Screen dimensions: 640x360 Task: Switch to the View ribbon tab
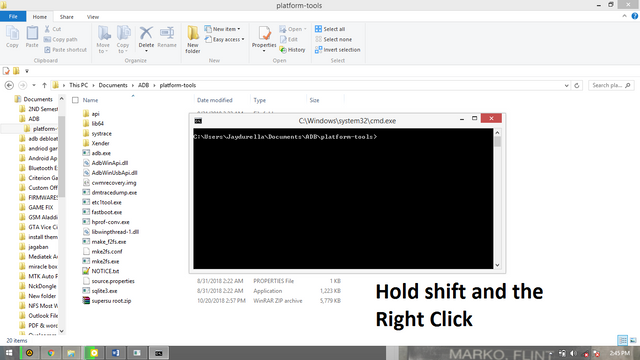pyautogui.click(x=93, y=17)
